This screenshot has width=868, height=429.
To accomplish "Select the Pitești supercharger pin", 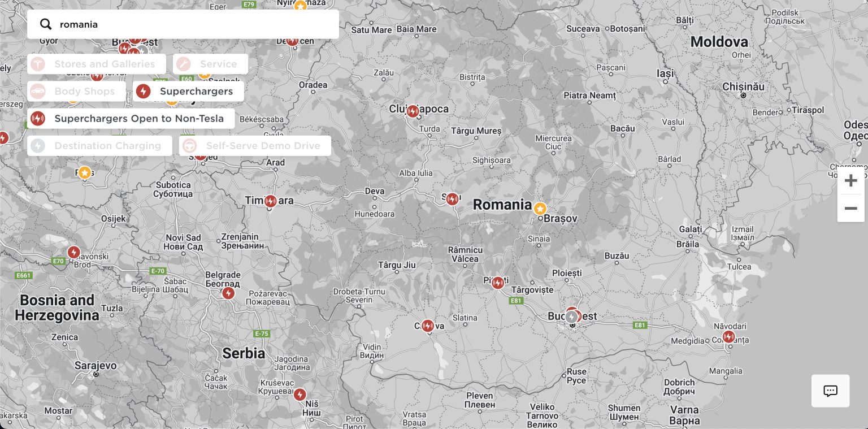I will pos(497,283).
